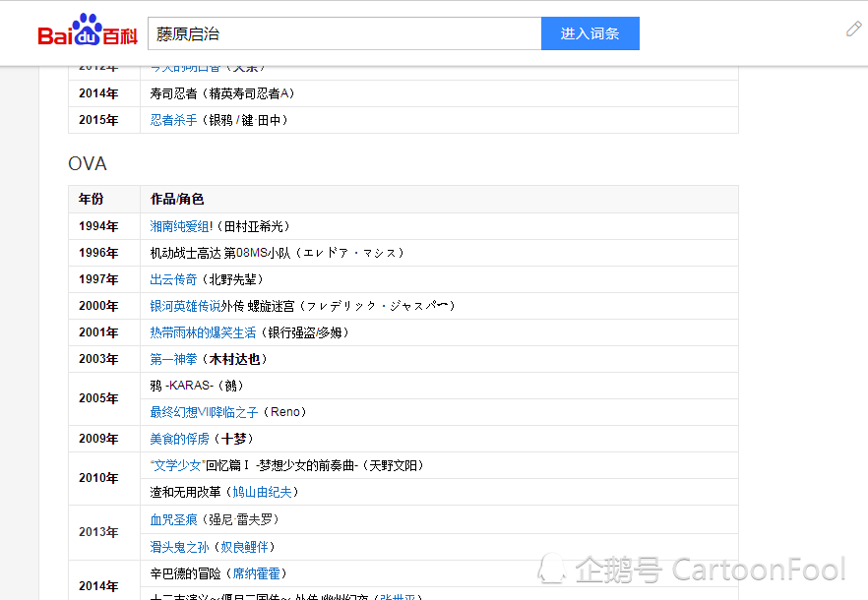Click the 木村达也 character name
868x600 pixels.
point(234,359)
